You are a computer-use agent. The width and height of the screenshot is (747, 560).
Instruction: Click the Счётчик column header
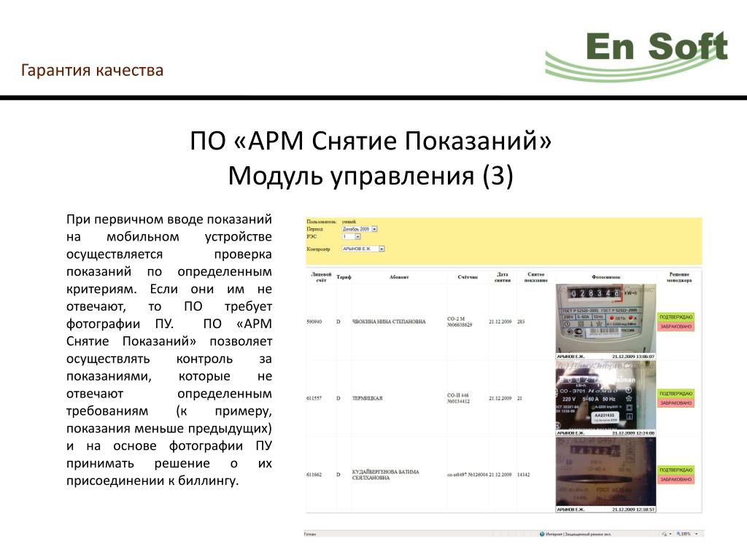468,277
